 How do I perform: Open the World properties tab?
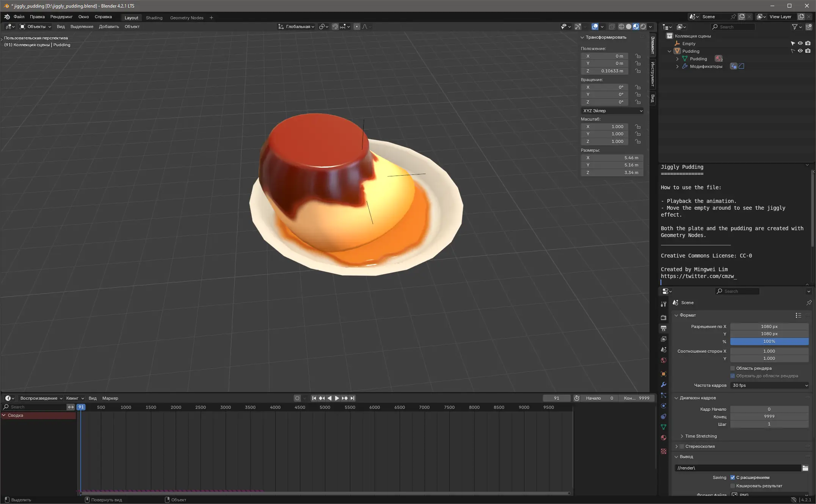664,360
